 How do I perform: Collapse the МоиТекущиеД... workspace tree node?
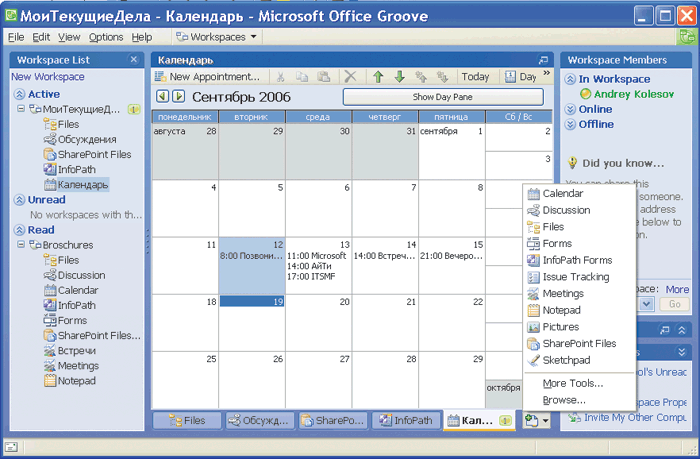[x=21, y=108]
